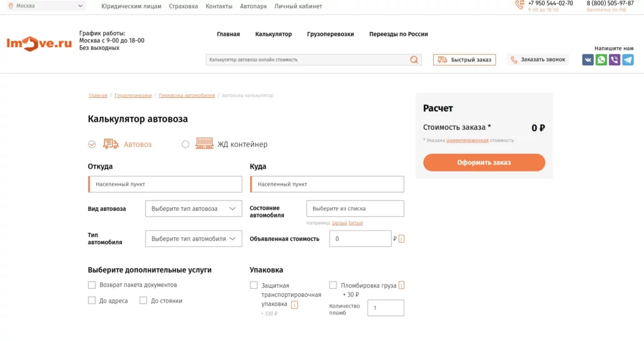Open the Выберите тип автомобиля dropdown
The height and width of the screenshot is (341, 644).
click(194, 239)
